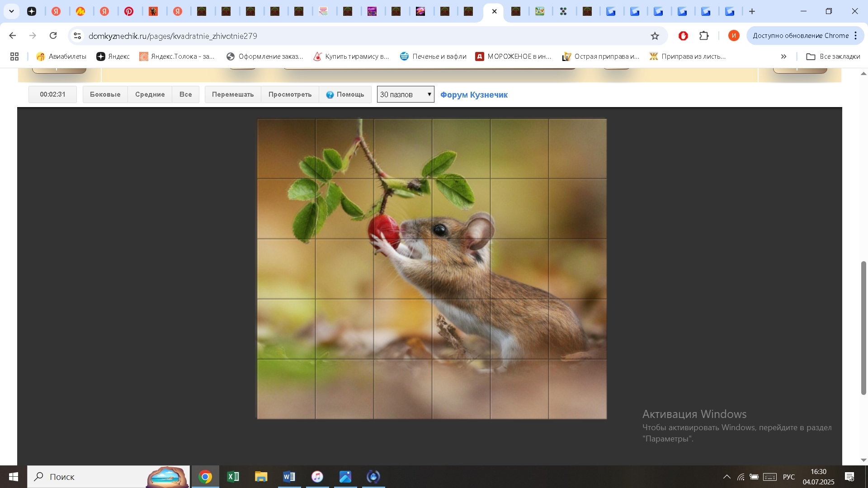Open the Помощь help button
Viewport: 868px width, 488px height.
point(345,94)
